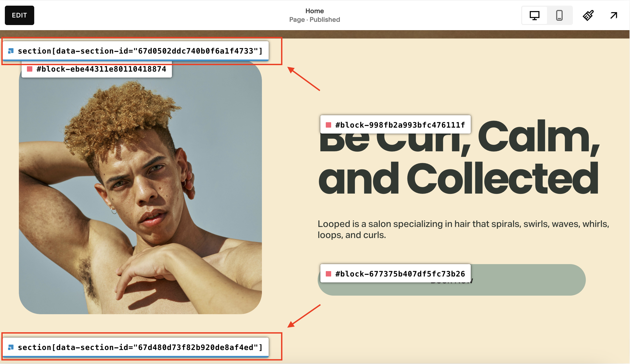Viewport: 630px width, 364px height.
Task: Click the EDIT button
Action: 19,15
